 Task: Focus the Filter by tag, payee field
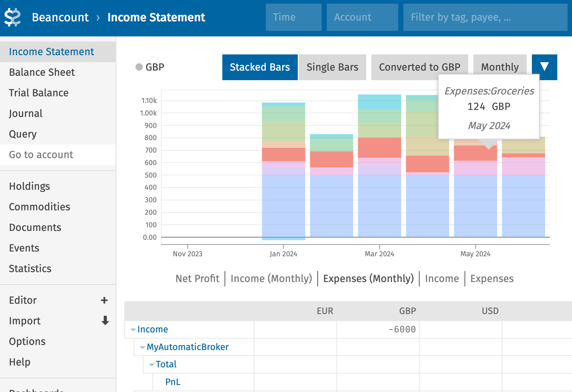click(x=486, y=17)
